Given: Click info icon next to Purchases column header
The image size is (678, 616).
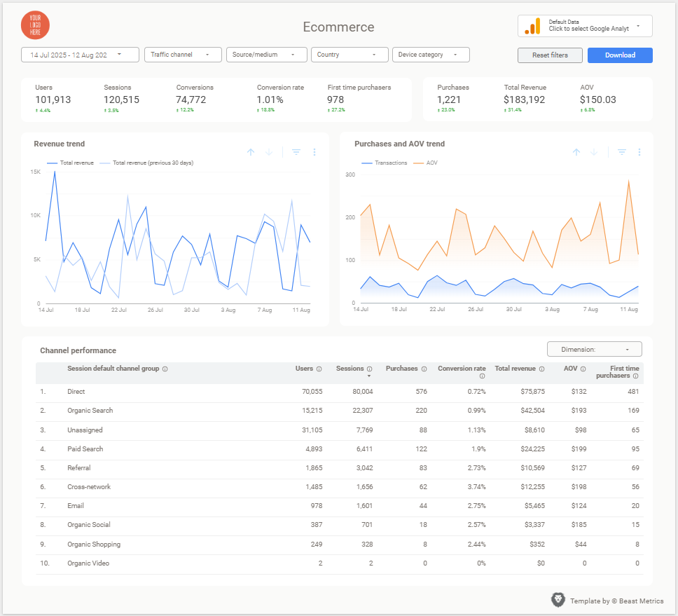Looking at the screenshot, I should pos(424,369).
